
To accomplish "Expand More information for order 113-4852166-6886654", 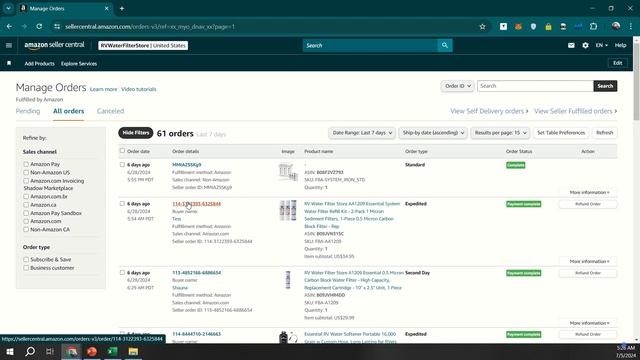I will (x=589, y=323).
